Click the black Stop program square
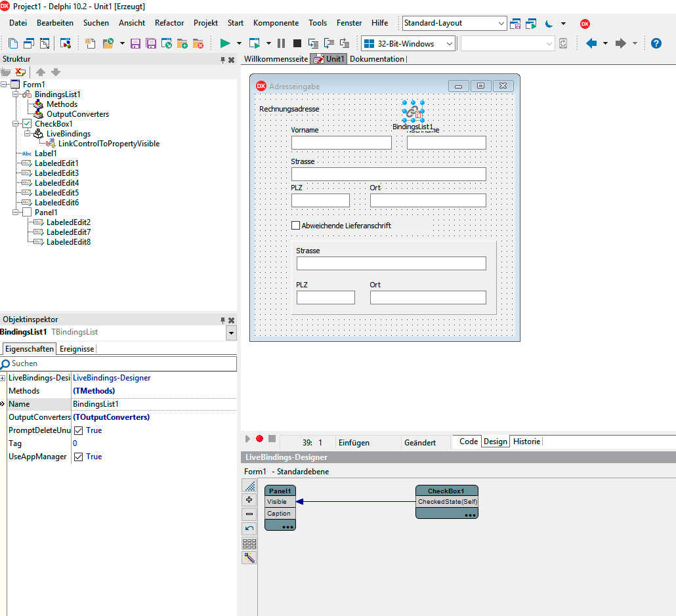This screenshot has height=616, width=676. click(297, 43)
